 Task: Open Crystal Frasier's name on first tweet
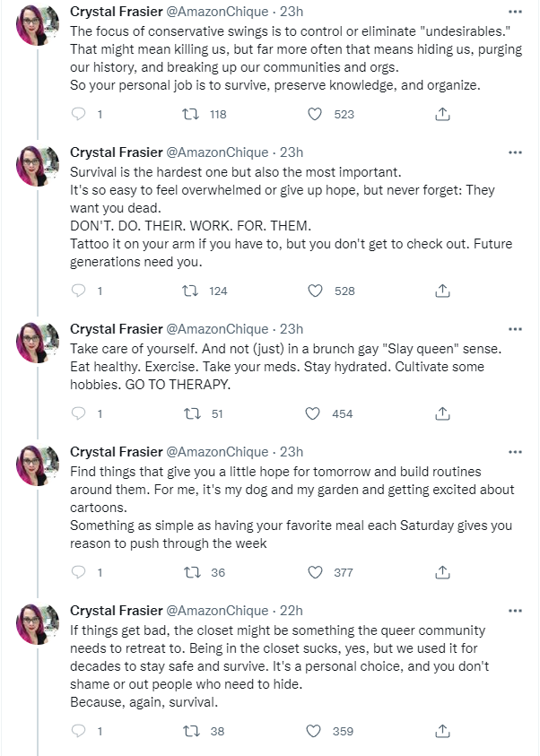click(117, 12)
